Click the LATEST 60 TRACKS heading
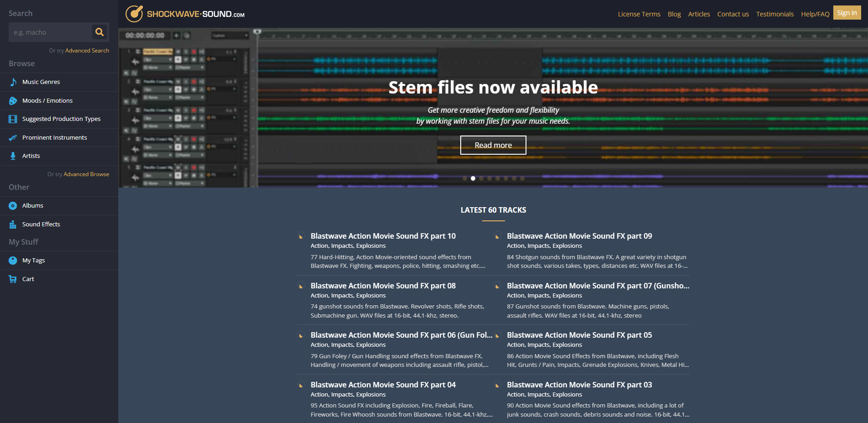The width and height of the screenshot is (868, 423). [x=493, y=210]
